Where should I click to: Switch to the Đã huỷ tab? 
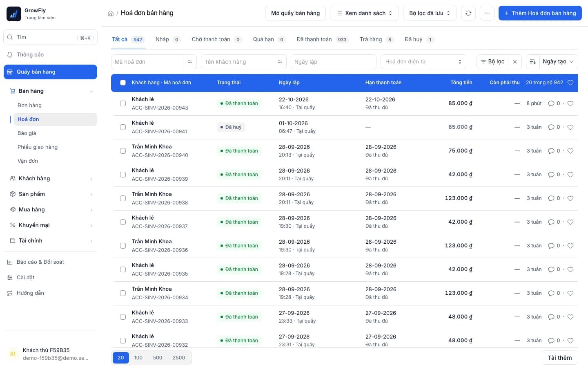pos(419,40)
